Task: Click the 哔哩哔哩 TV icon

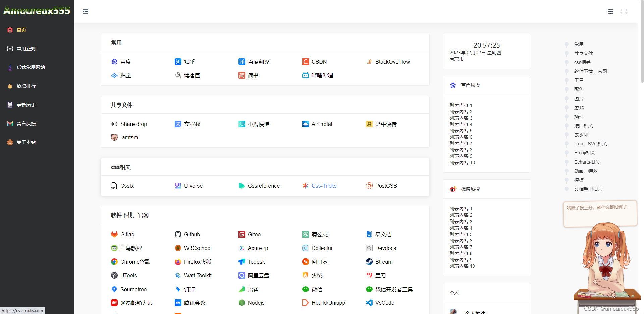Action: click(x=306, y=75)
